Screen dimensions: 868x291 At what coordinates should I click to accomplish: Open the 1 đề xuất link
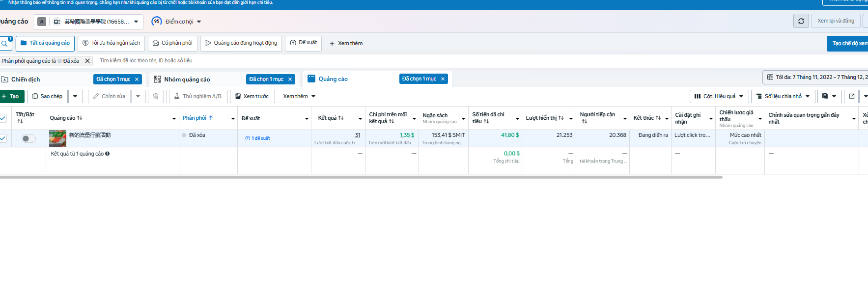tap(258, 138)
